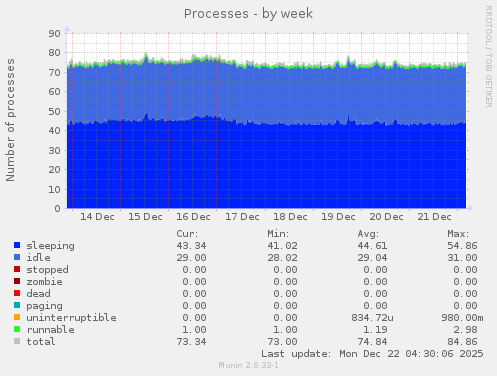This screenshot has width=497, height=376.
Task: Click the '21 Dec' x-axis label
Action: click(434, 217)
